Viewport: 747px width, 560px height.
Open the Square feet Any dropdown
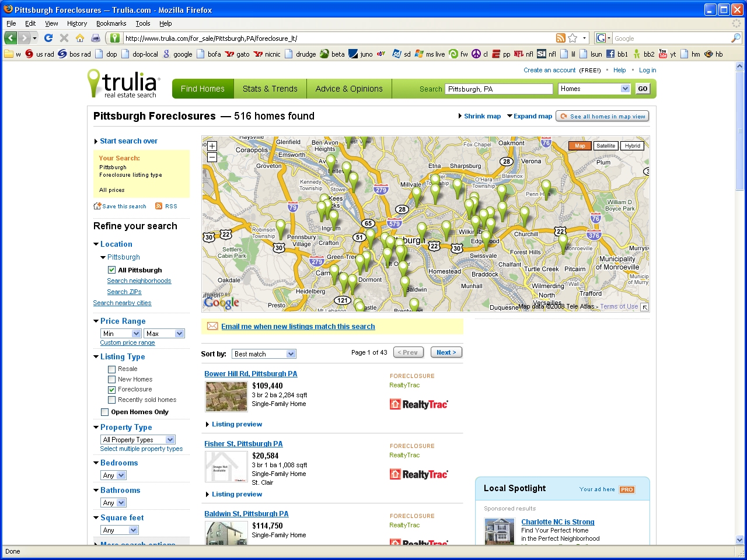119,530
